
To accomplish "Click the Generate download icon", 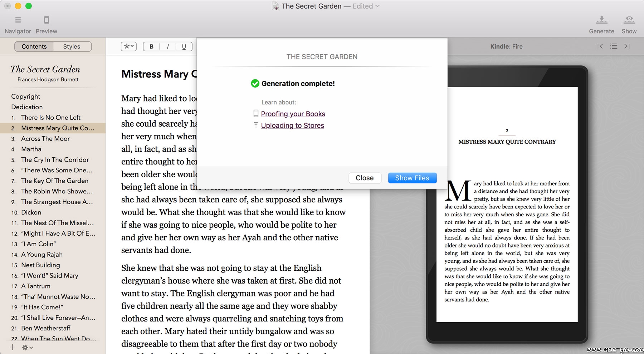I will pos(601,20).
